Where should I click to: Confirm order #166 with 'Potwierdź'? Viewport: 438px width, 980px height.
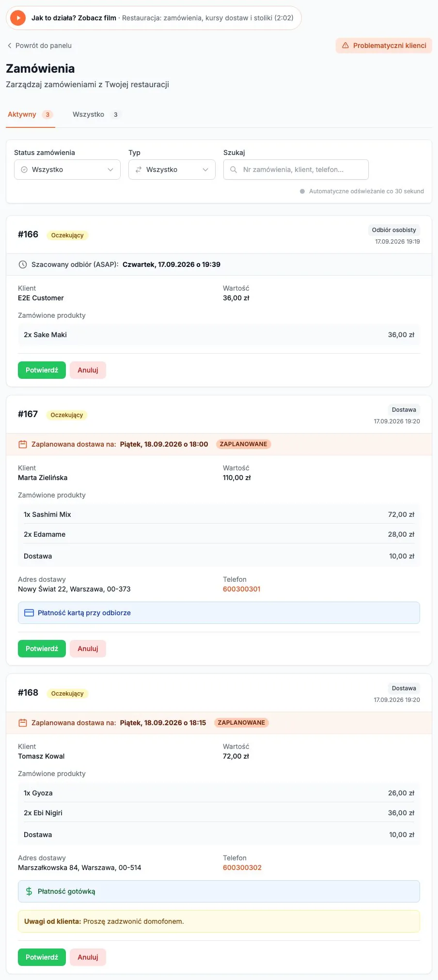point(42,370)
